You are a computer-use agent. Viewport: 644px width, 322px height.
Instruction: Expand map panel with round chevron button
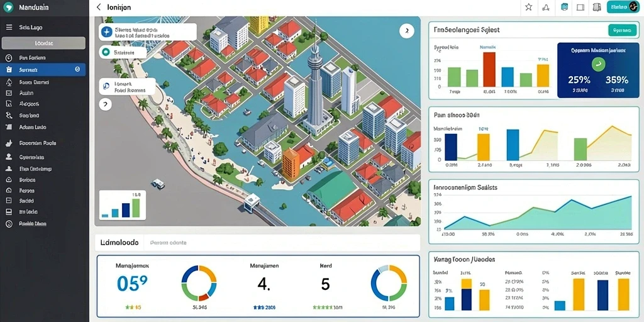click(407, 31)
